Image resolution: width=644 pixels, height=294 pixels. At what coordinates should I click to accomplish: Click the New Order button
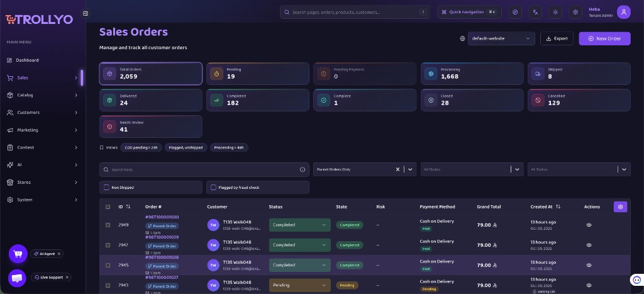pyautogui.click(x=604, y=38)
